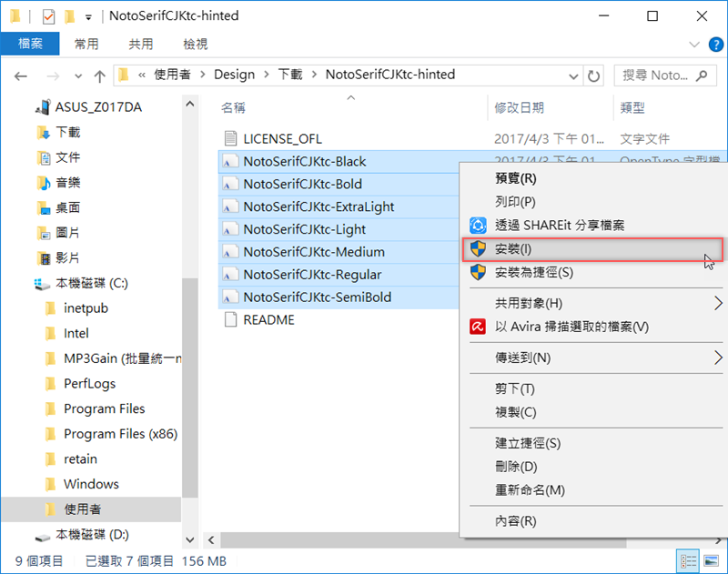Click the Avira red icon in context menu

pos(478,327)
